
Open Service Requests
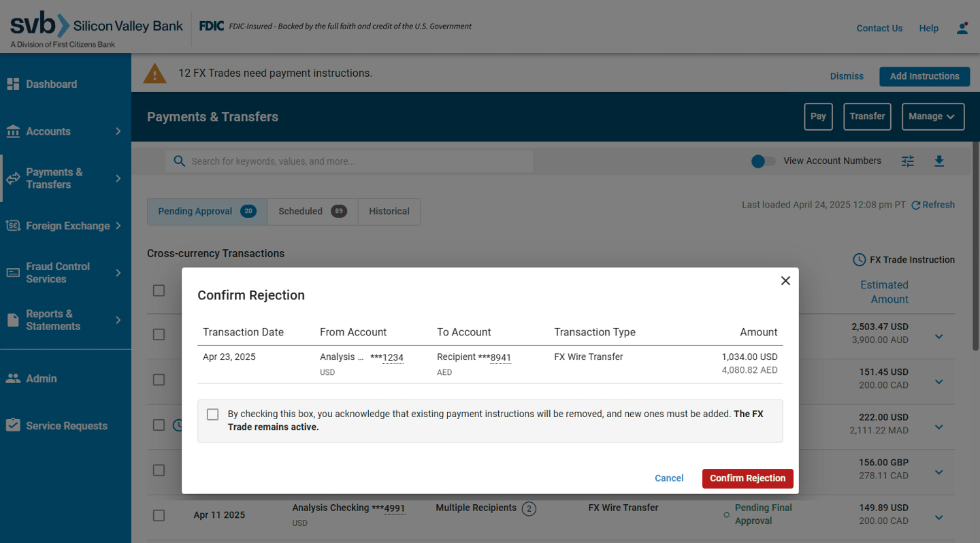[x=66, y=425]
